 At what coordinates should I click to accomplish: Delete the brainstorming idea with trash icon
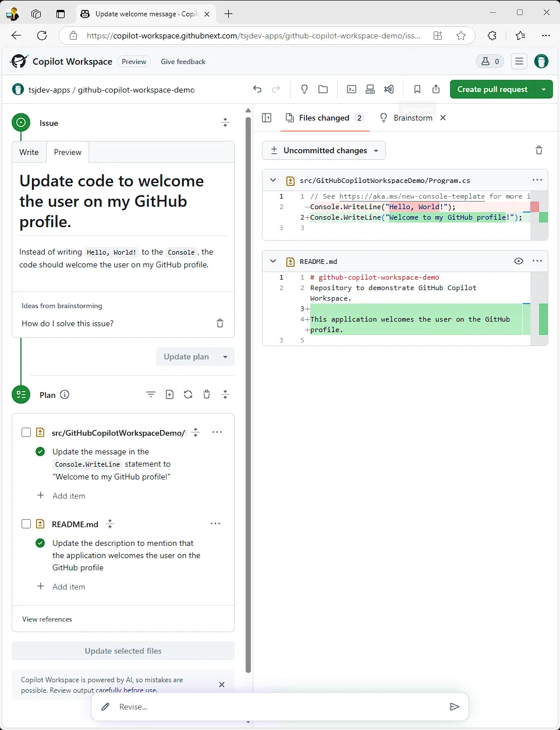point(220,323)
